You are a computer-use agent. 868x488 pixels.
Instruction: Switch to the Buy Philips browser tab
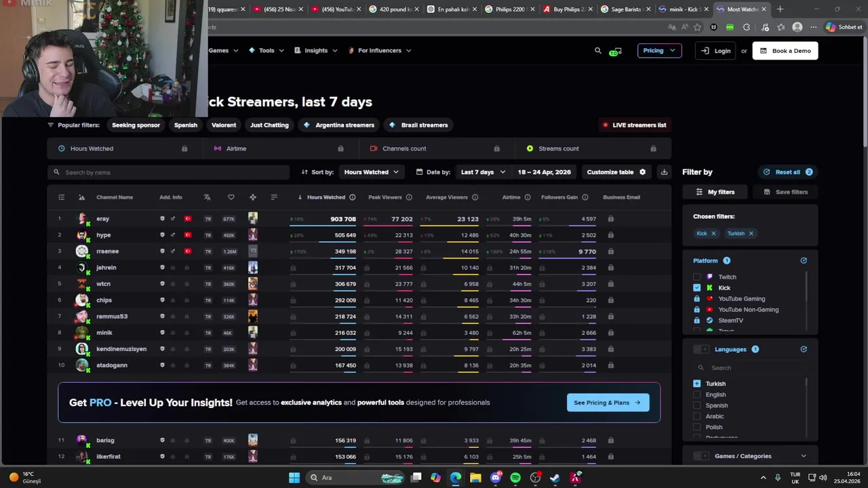tap(568, 9)
